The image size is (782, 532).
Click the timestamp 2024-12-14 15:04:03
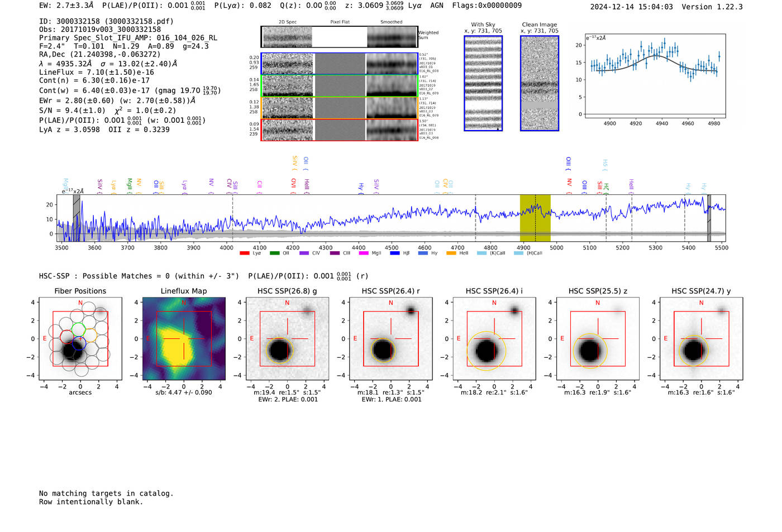click(631, 7)
